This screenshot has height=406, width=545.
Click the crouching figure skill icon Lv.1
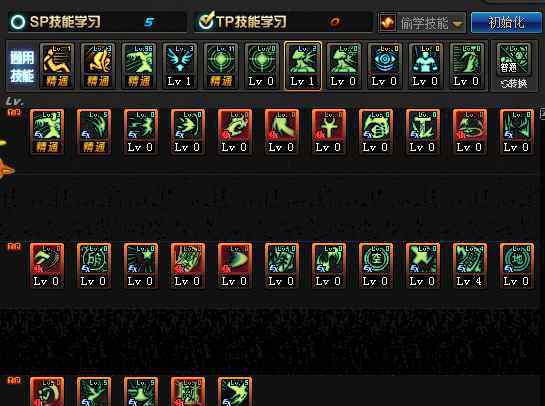coord(57,66)
